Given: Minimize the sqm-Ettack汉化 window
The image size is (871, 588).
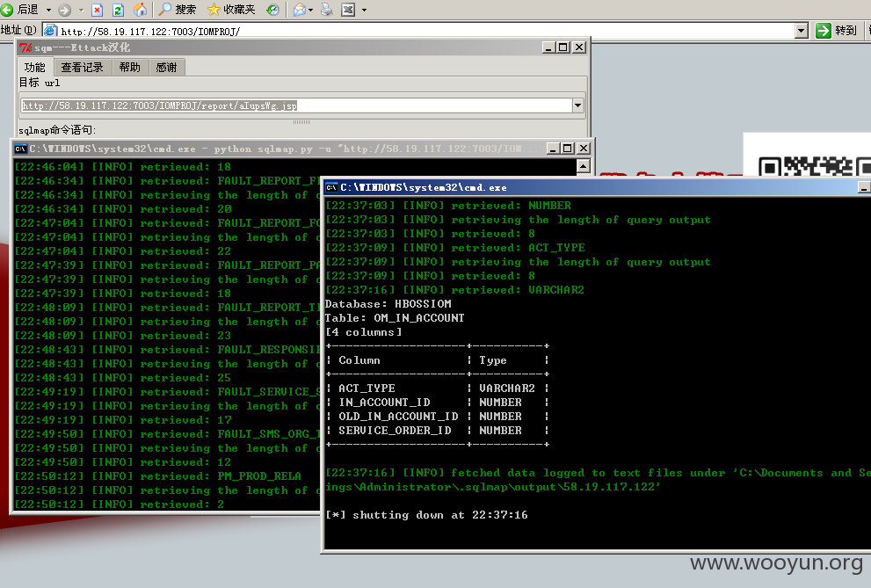Looking at the screenshot, I should [548, 47].
